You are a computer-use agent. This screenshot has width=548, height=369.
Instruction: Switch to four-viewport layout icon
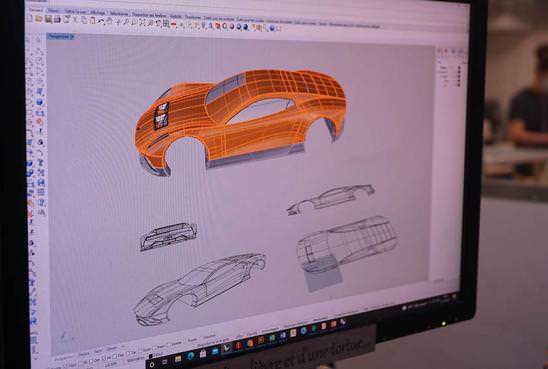165,23
